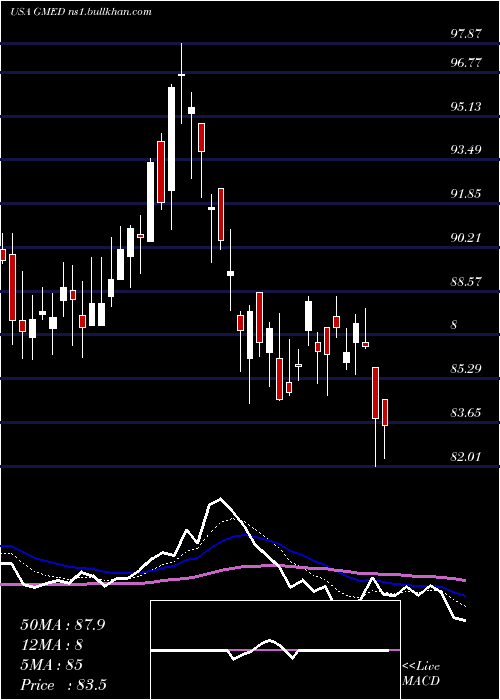Click the 91.85 price level label
This screenshot has height=700, width=500.
(466, 194)
